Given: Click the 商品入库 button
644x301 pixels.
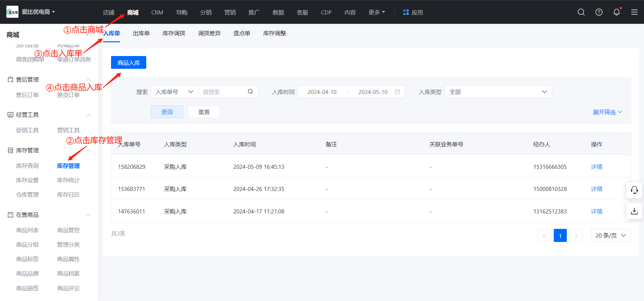Looking at the screenshot, I should tap(128, 62).
